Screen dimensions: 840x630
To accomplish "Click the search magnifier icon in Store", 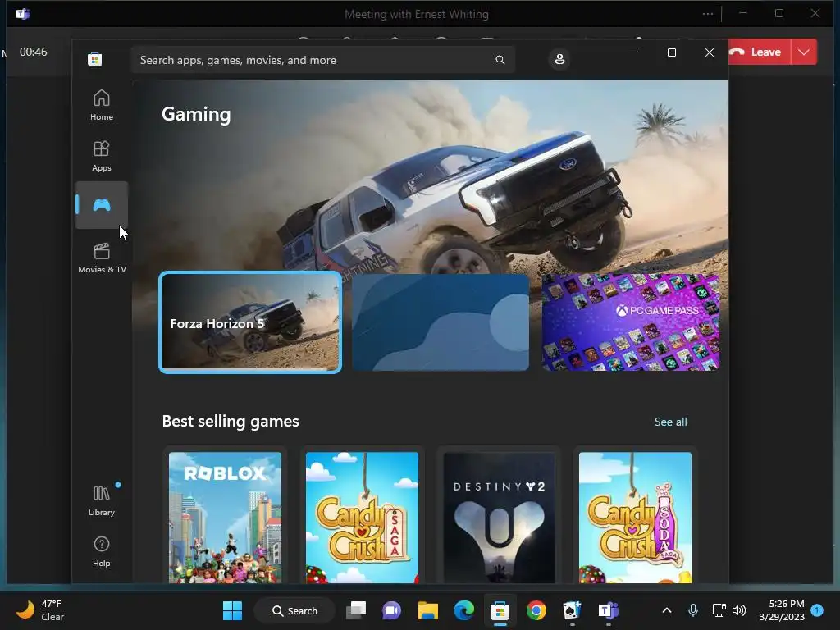I will pos(500,59).
